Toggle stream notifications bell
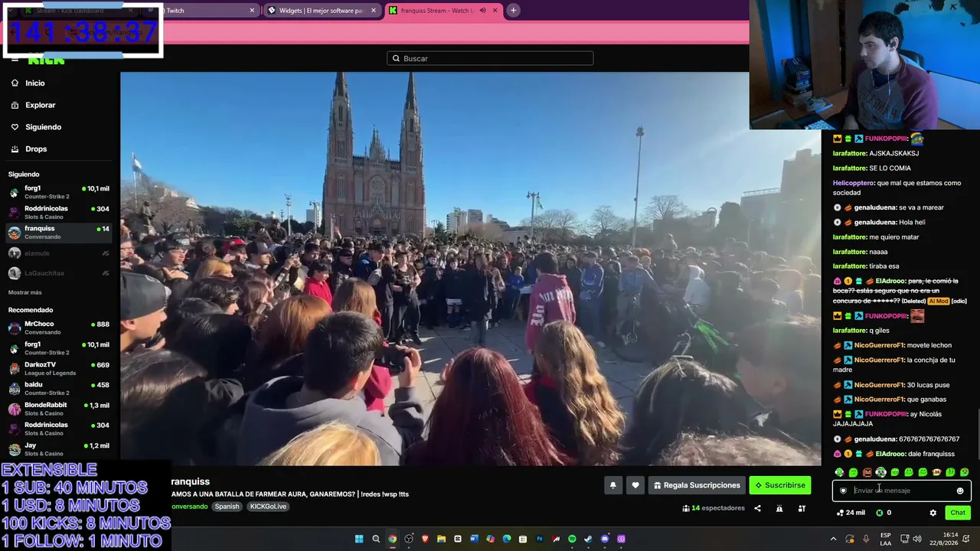 point(612,485)
